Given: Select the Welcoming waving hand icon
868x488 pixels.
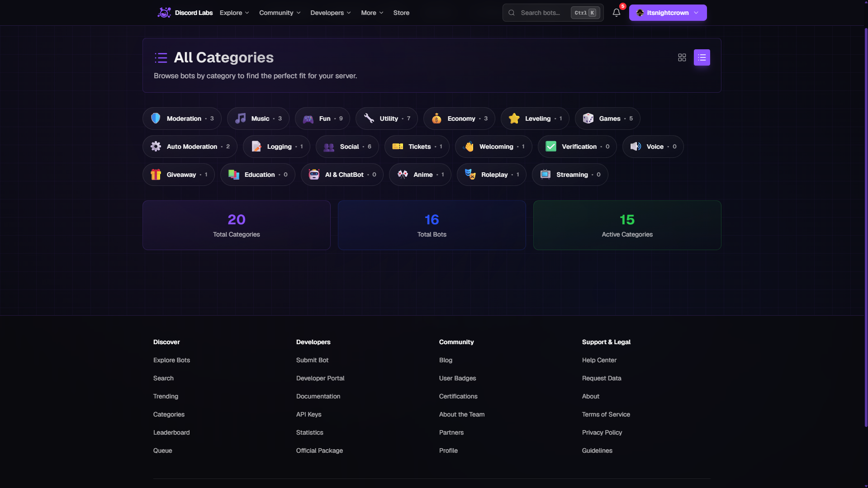Looking at the screenshot, I should (469, 147).
